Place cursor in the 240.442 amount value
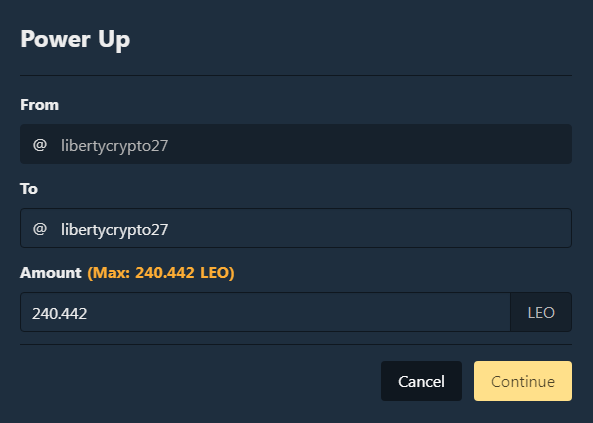 [x=59, y=314]
